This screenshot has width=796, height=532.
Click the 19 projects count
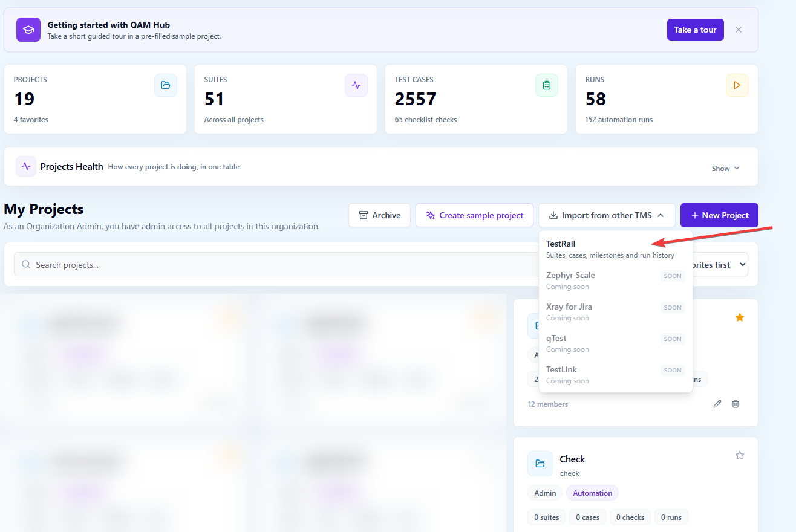tap(24, 99)
